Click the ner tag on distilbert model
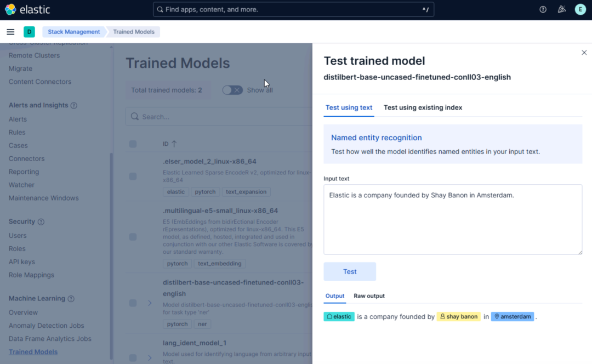The image size is (592, 364). pyautogui.click(x=202, y=324)
